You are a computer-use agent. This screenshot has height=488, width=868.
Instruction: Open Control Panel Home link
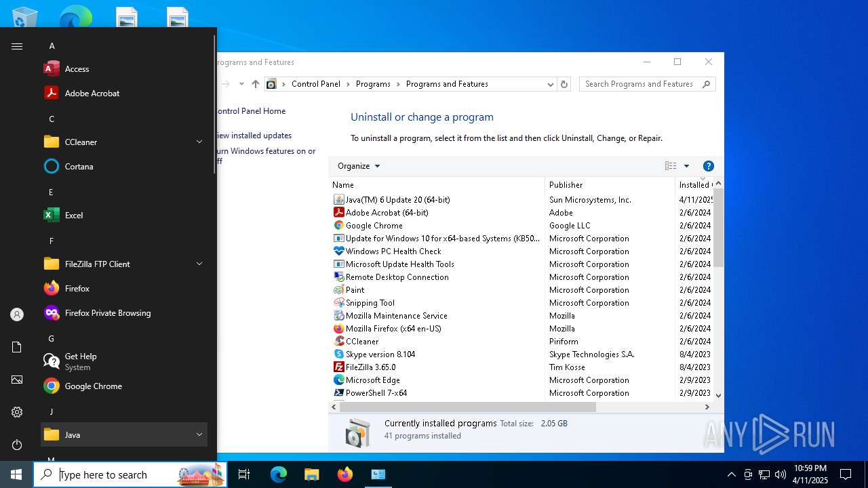click(251, 111)
